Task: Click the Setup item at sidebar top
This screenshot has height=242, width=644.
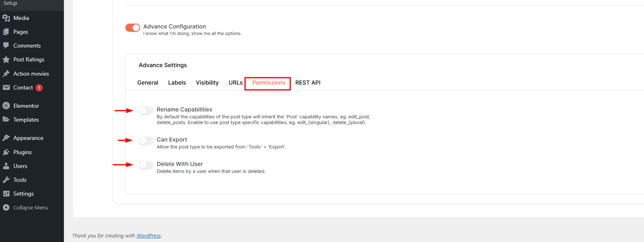Action: (10, 3)
